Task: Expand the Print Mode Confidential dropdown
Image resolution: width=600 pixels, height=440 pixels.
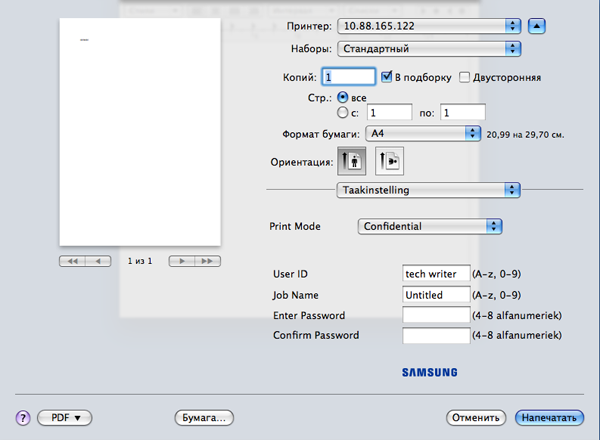Action: pyautogui.click(x=430, y=226)
